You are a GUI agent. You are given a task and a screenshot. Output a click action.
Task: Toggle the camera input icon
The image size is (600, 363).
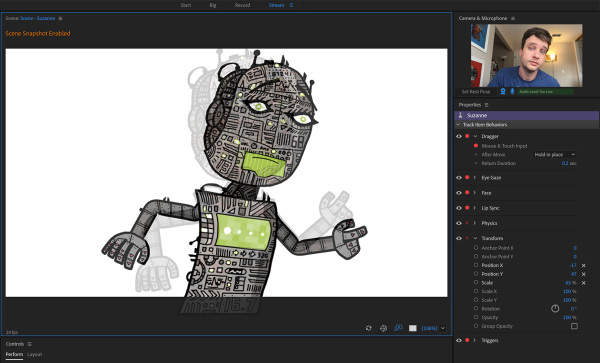coord(503,91)
